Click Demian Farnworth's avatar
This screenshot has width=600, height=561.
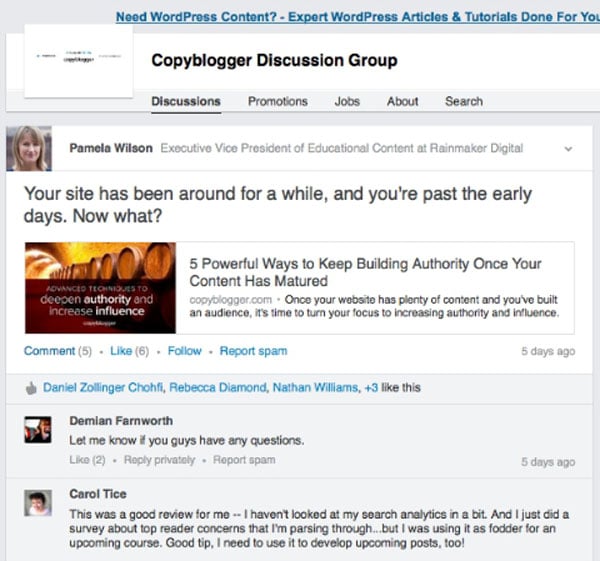[x=38, y=430]
